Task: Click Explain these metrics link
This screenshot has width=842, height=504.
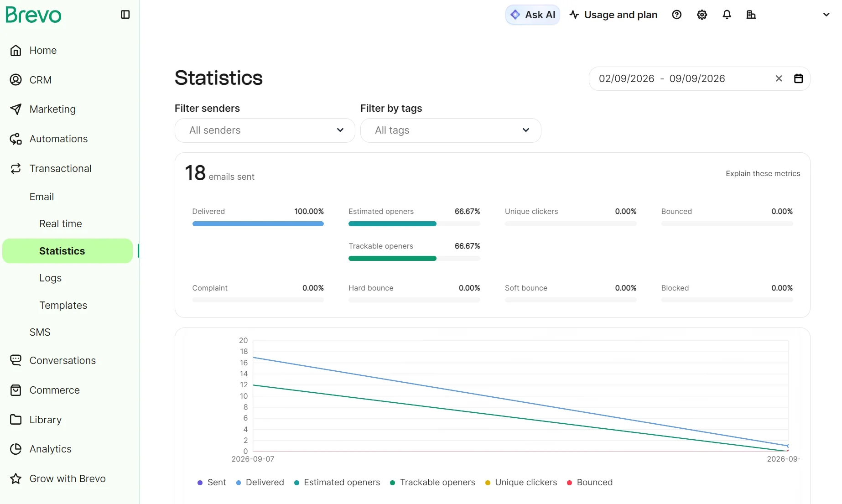Action: (763, 174)
